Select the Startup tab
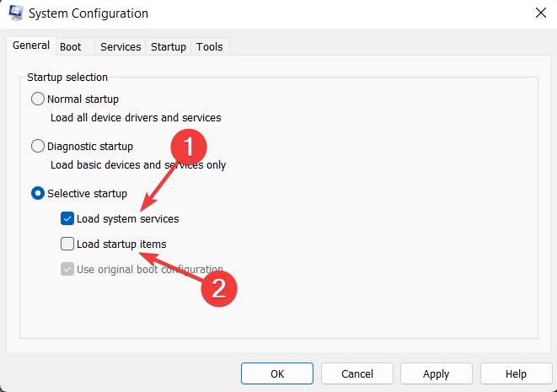This screenshot has height=392, width=557. (169, 46)
